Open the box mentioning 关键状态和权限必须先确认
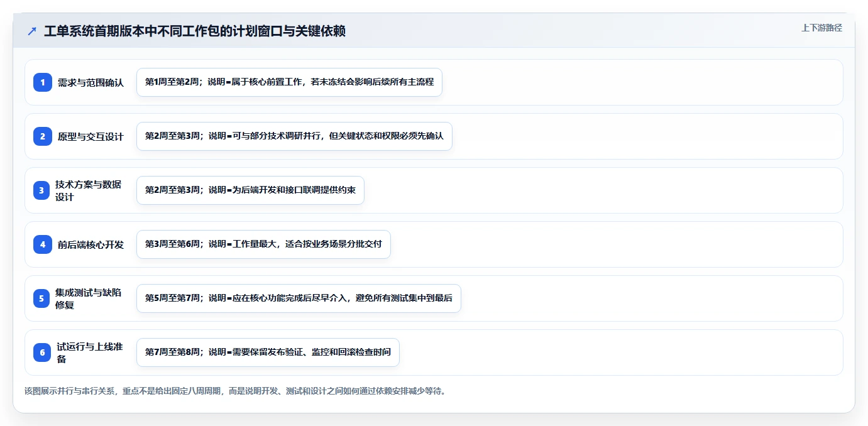 coord(294,136)
